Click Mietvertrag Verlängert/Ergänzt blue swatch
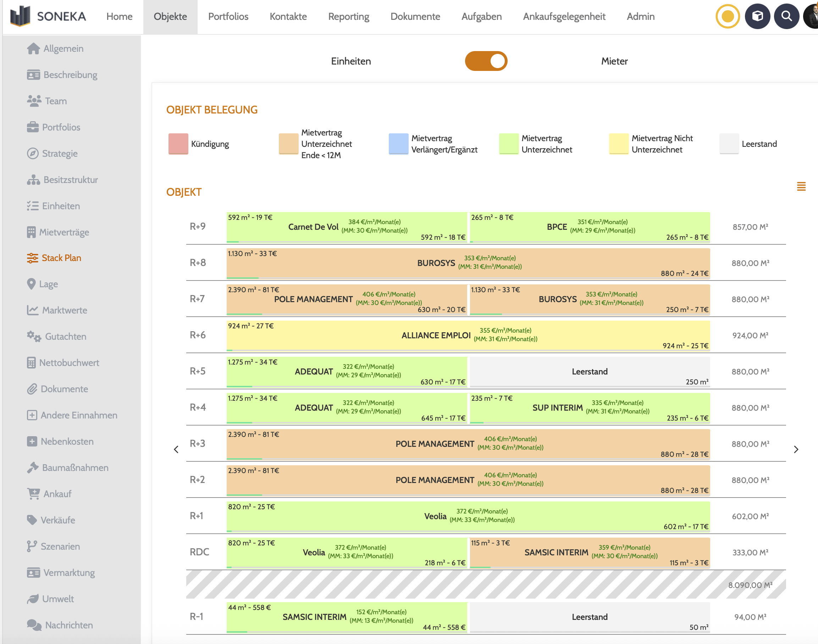Image resolution: width=818 pixels, height=644 pixels. [398, 144]
